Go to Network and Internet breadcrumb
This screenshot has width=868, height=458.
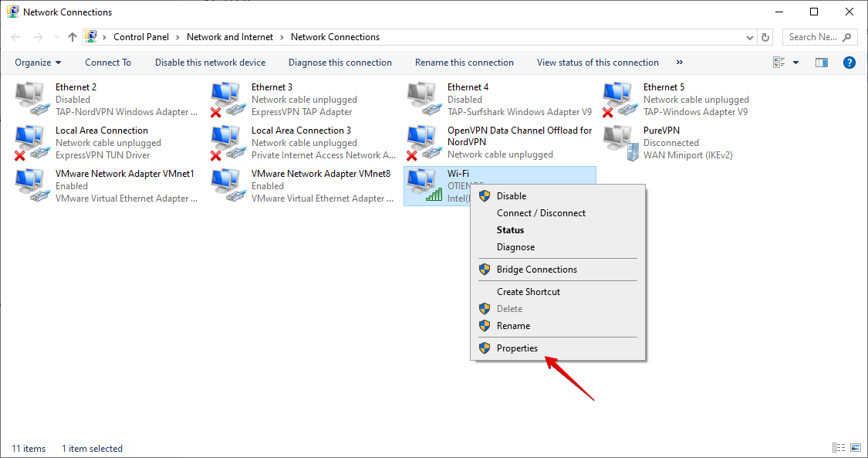(230, 37)
